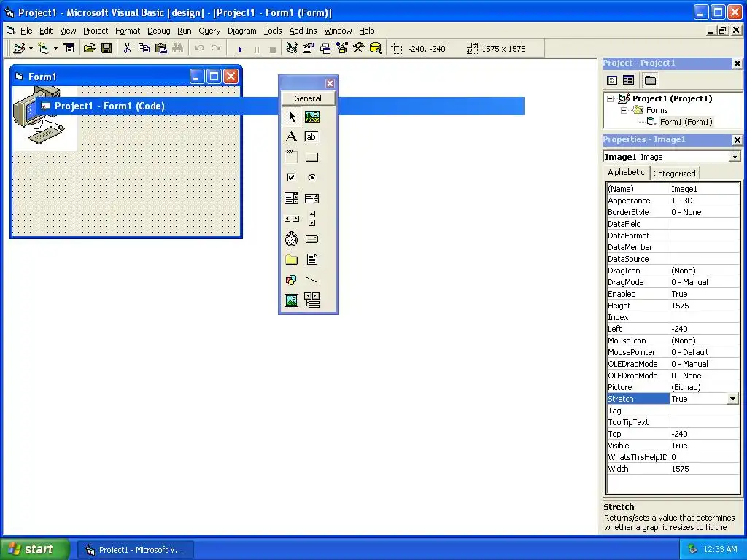Image resolution: width=747 pixels, height=560 pixels.
Task: Select the PictureBox tool in toolbox
Action: pos(312,117)
